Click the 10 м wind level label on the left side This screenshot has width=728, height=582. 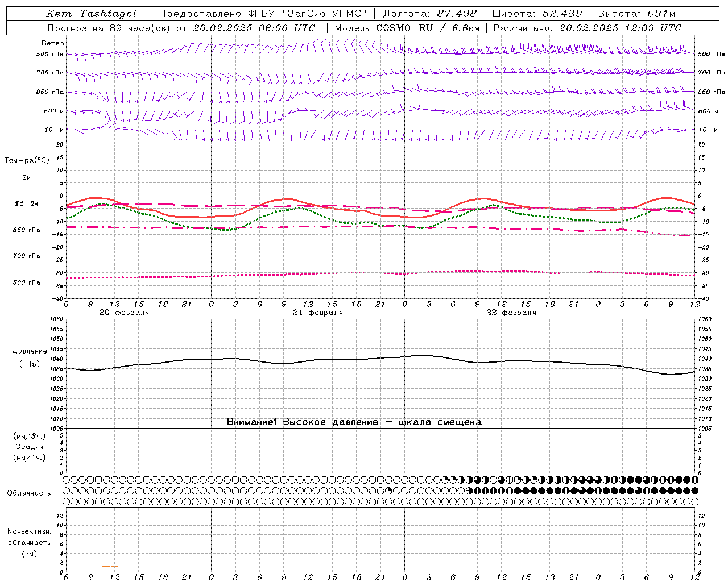tap(55, 130)
